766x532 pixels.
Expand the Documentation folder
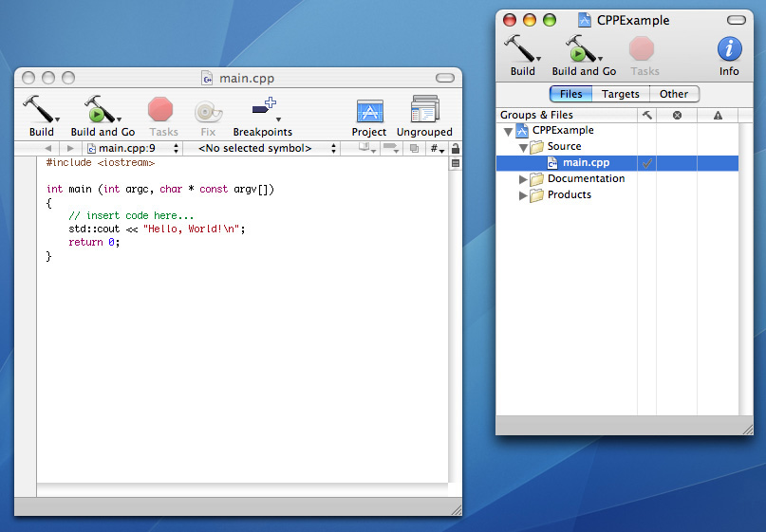pyautogui.click(x=523, y=179)
